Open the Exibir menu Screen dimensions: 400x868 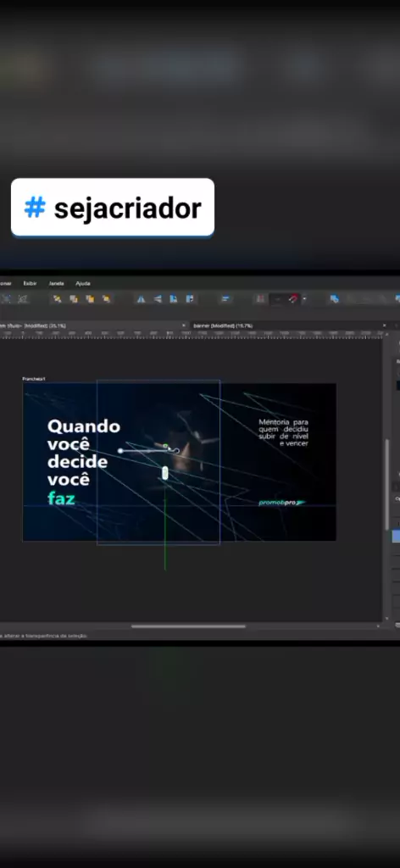[x=30, y=283]
